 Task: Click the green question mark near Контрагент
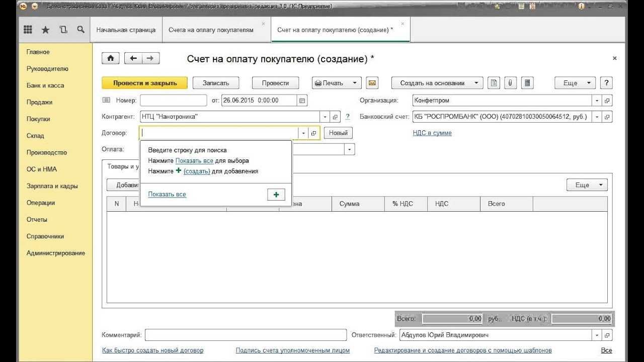pos(348,117)
